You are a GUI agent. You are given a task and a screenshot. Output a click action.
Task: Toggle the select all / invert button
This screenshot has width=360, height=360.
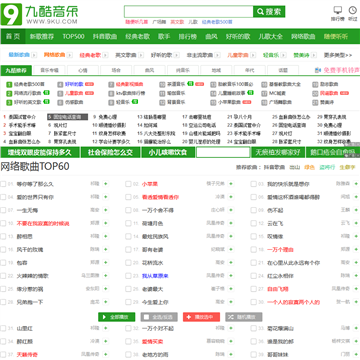coord(159,317)
